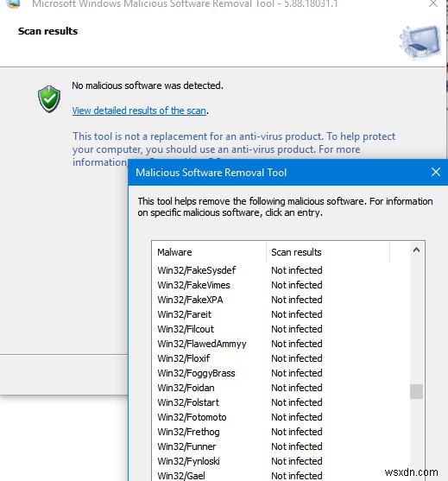Click the scrollbar up arrow in the malware list
Screen dimensions: 448x481
416,250
